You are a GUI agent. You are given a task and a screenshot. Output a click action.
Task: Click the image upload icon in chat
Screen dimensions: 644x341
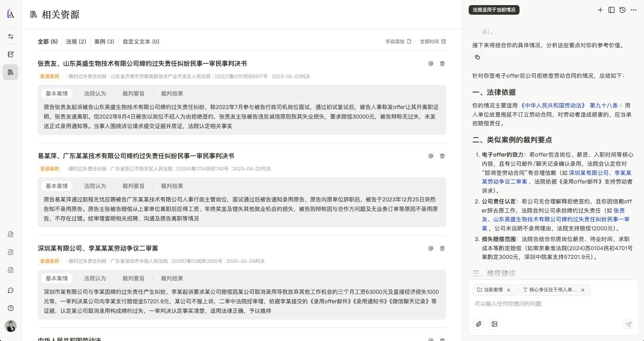494,324
